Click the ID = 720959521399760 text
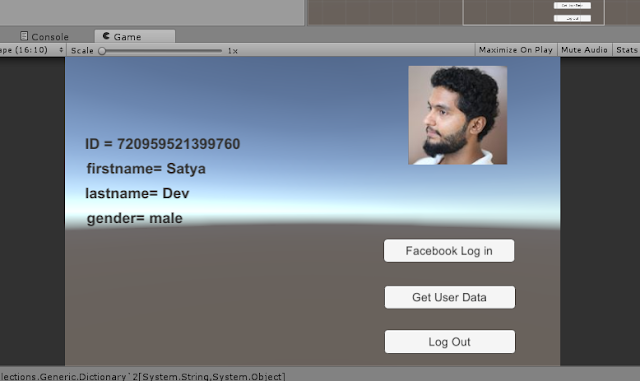Screen dimensions: 640x381 tap(162, 144)
